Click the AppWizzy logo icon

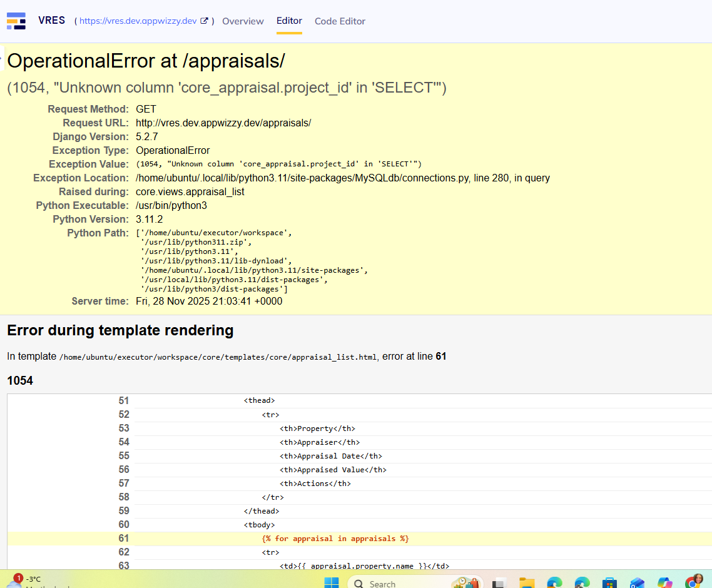pos(16,21)
